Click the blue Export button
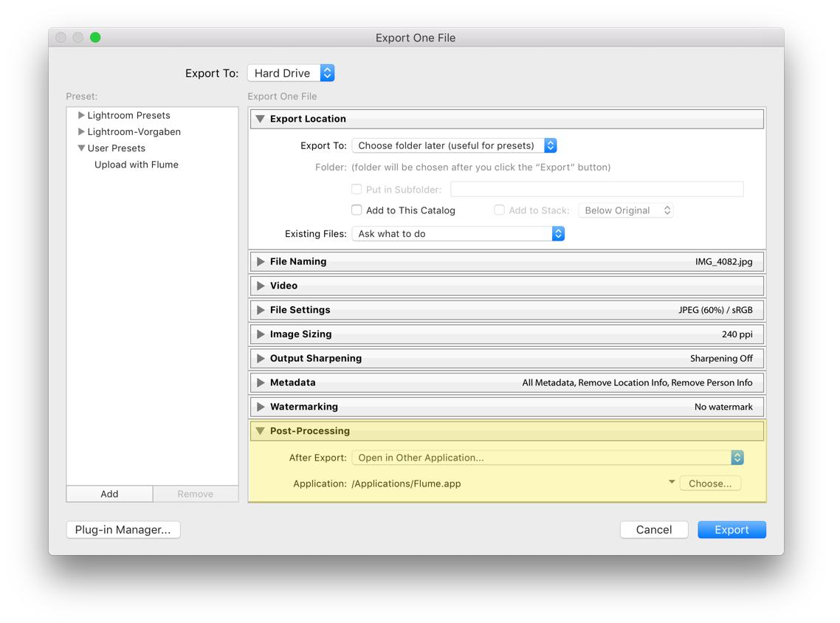Image resolution: width=840 pixels, height=623 pixels. tap(731, 530)
